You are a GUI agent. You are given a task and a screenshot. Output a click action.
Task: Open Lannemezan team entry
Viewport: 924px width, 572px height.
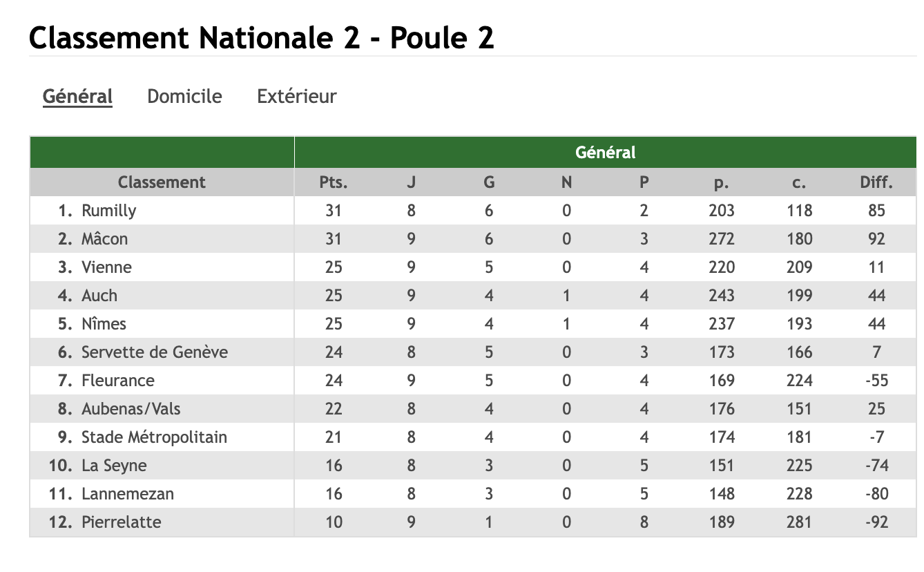128,494
